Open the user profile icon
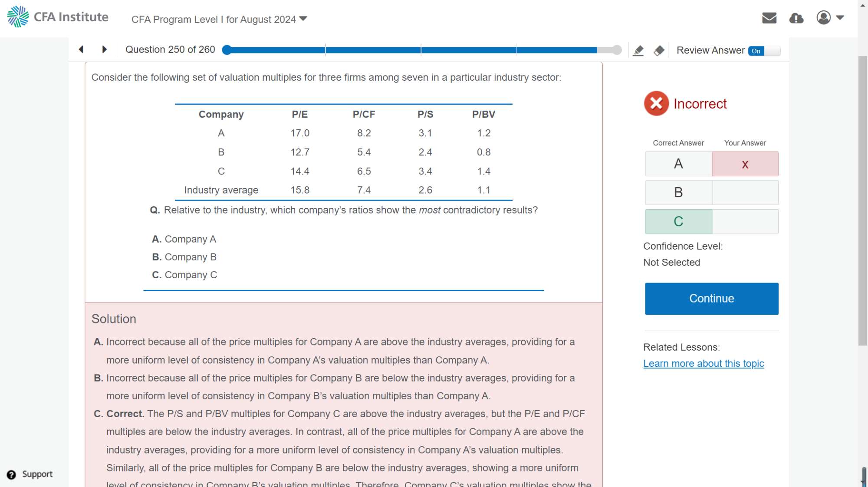The image size is (868, 487). click(823, 18)
